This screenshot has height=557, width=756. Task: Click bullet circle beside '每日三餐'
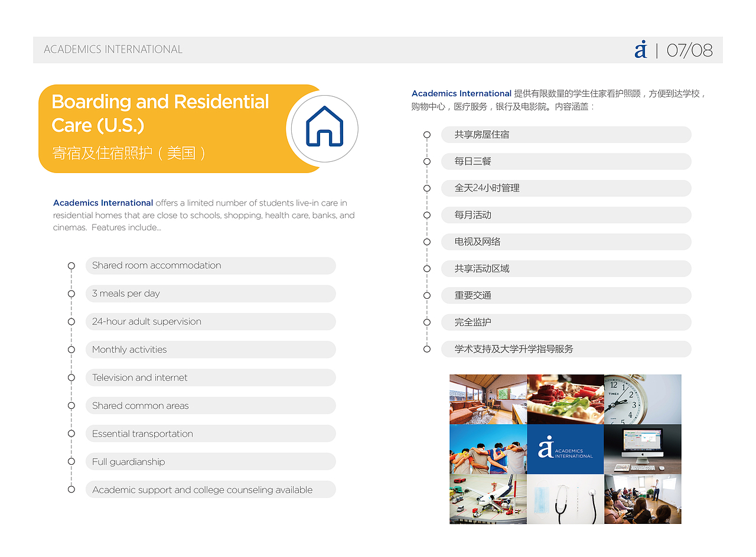(427, 161)
